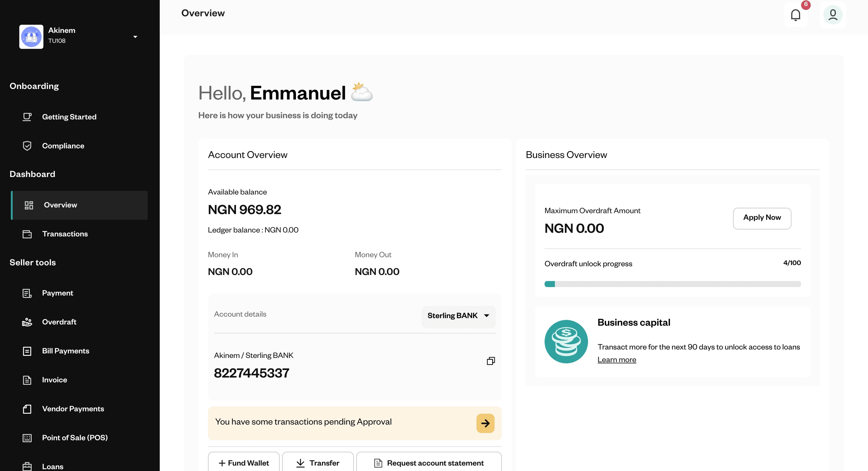Click the Payment document icon
The width and height of the screenshot is (868, 471).
tap(27, 293)
